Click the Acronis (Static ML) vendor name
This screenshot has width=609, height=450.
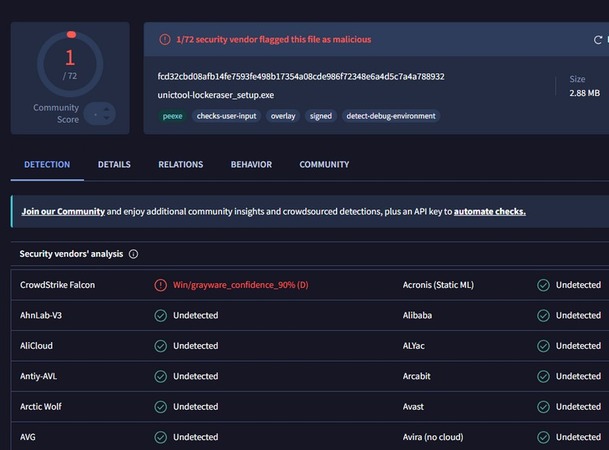click(438, 285)
